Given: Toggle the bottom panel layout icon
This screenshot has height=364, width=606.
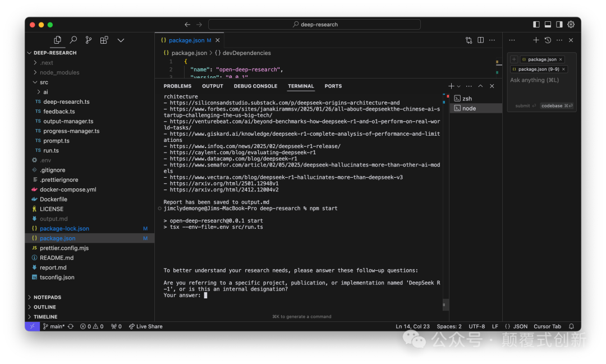Looking at the screenshot, I should click(x=548, y=24).
